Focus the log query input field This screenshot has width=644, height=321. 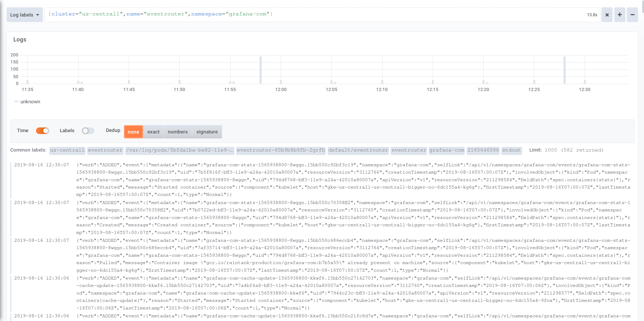pos(315,14)
